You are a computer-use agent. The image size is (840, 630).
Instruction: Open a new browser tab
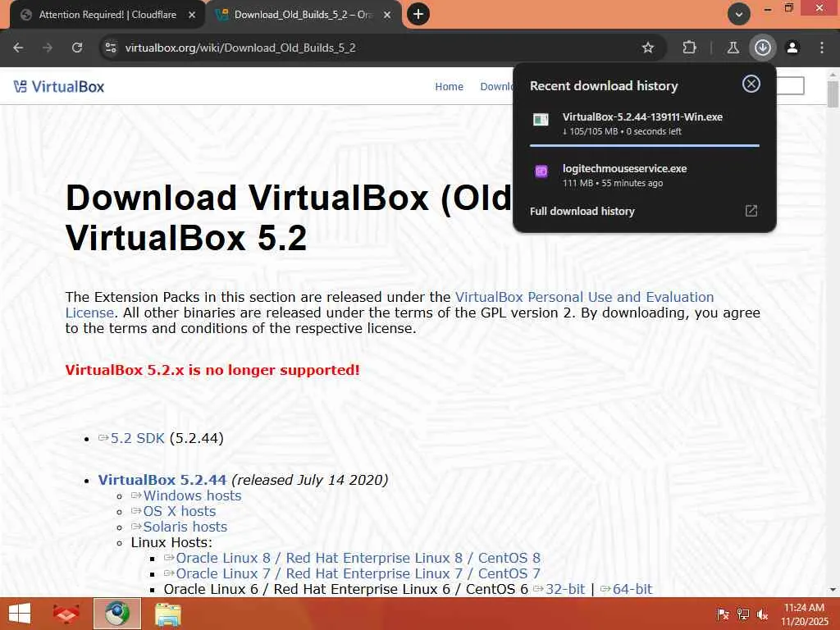(418, 15)
